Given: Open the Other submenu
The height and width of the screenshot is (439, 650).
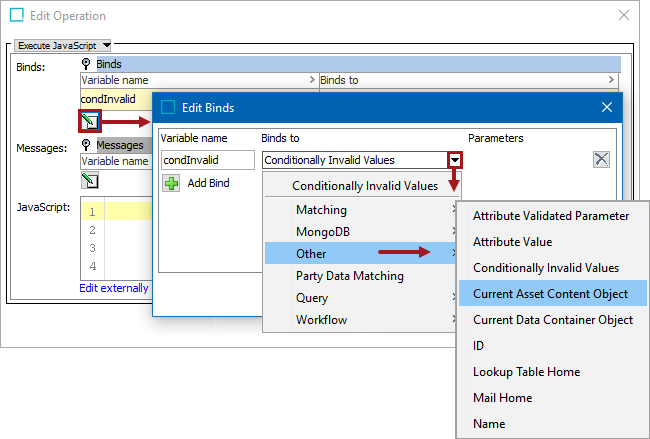Looking at the screenshot, I should click(311, 254).
